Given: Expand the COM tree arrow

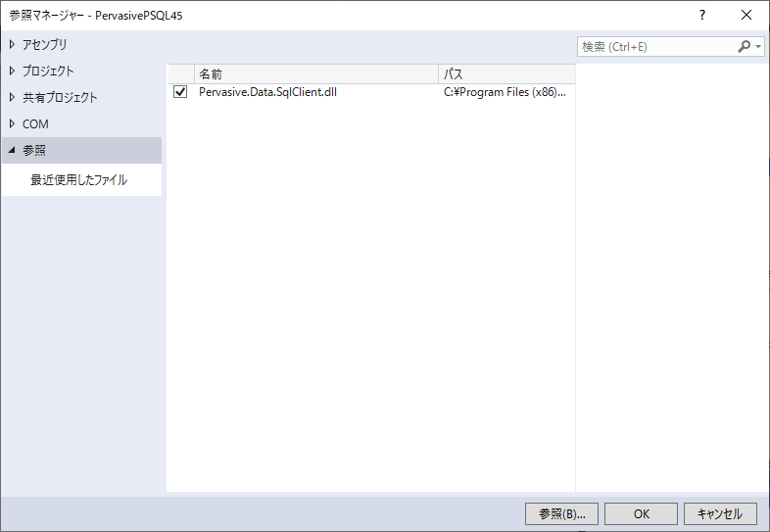Looking at the screenshot, I should 13,123.
